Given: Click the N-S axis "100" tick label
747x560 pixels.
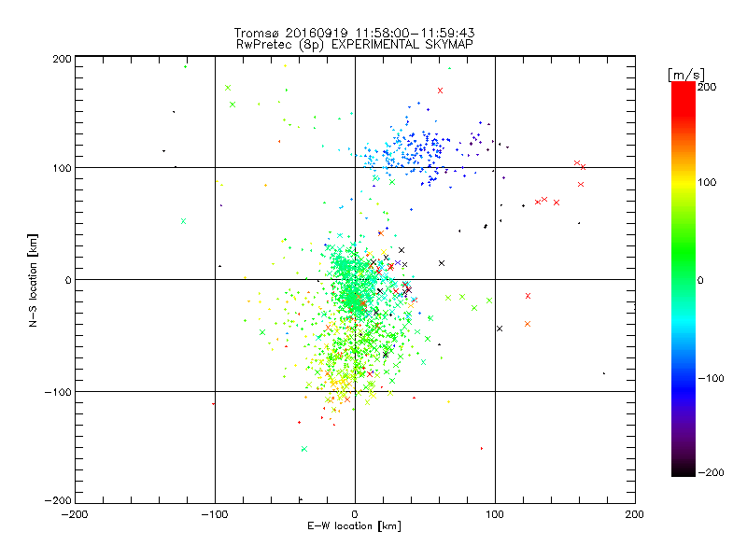Looking at the screenshot, I should [62, 168].
